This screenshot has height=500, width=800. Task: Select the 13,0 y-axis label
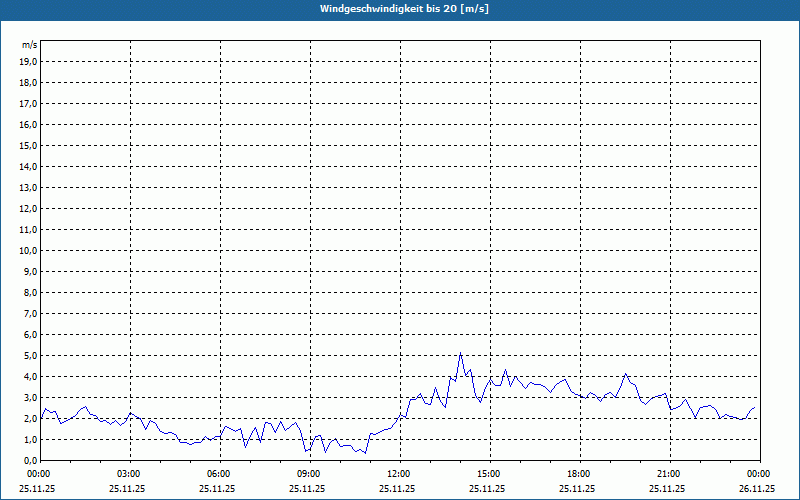[x=29, y=187]
